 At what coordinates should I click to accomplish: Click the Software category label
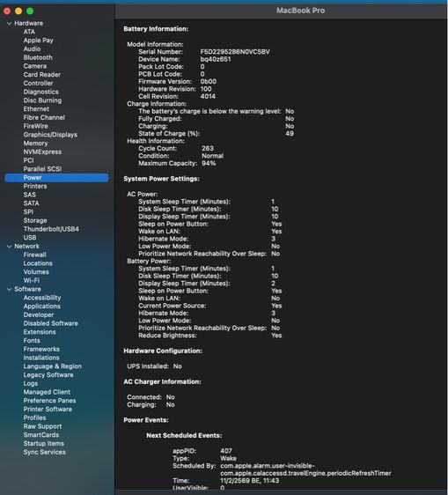[28, 289]
